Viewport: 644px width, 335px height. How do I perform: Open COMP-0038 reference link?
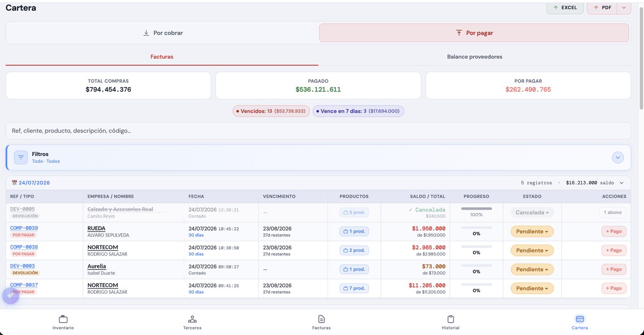pos(24,247)
